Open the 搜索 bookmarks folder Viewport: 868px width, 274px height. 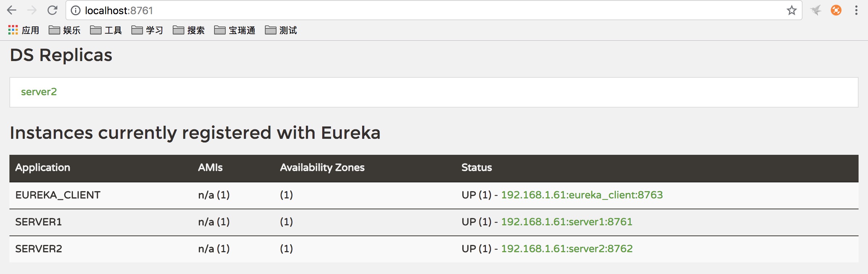[x=189, y=30]
